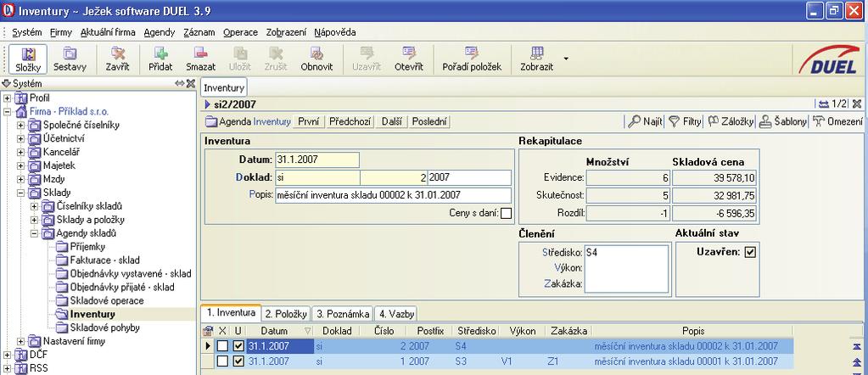Toggle the Ceny s daní checkbox
This screenshot has height=375, width=868.
coord(506,213)
